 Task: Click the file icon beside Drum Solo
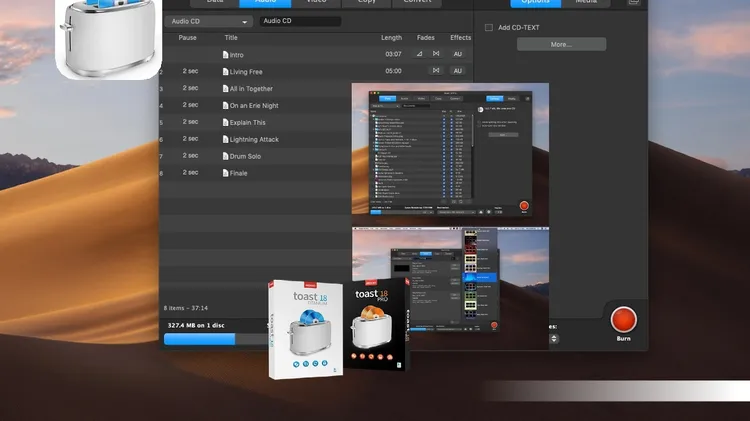point(225,156)
